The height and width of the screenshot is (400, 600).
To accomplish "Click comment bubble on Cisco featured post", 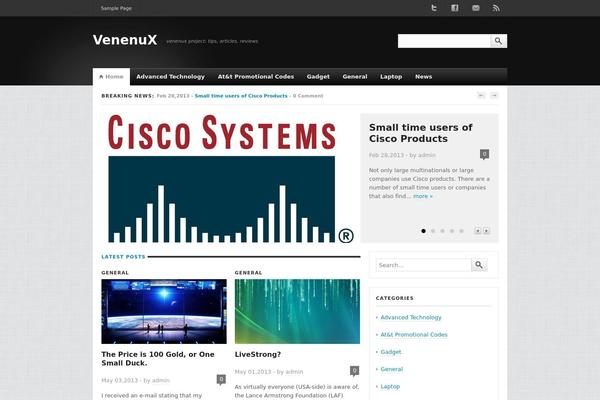I will (x=484, y=154).
